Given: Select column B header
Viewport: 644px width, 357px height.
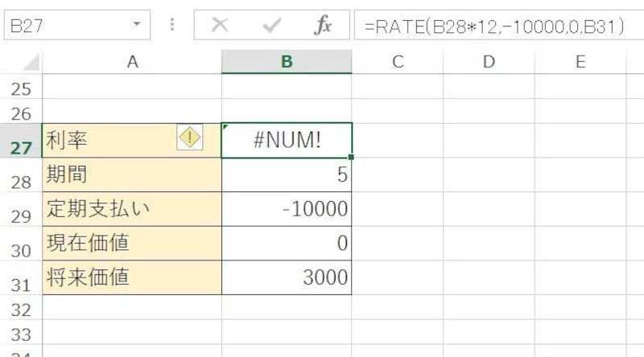Looking at the screenshot, I should 286,61.
